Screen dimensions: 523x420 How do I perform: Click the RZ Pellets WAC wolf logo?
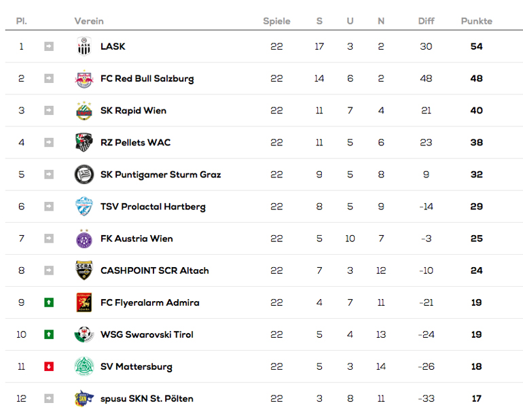[84, 143]
